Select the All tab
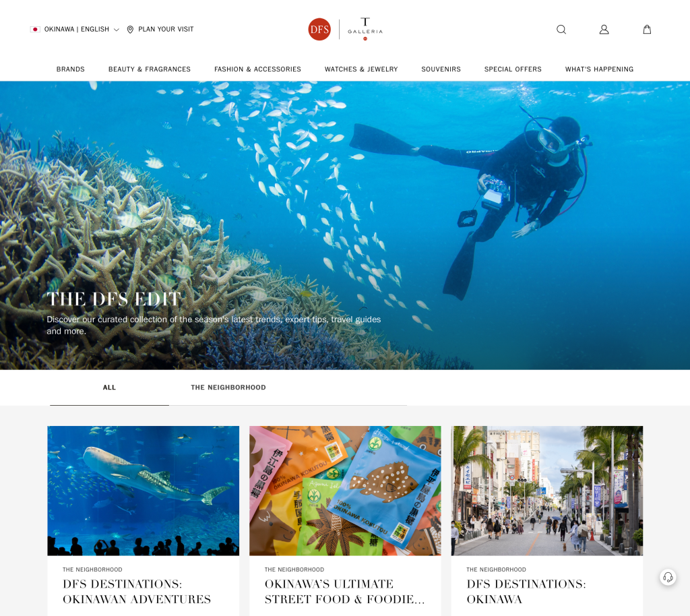 (110, 388)
